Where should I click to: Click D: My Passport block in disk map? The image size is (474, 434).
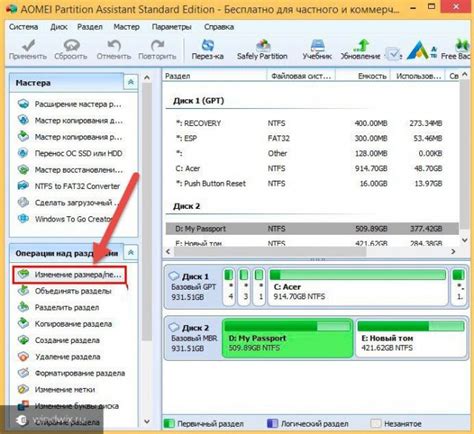click(288, 338)
